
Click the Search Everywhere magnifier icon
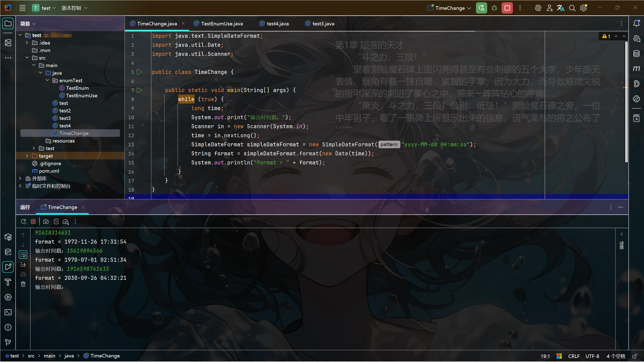[x=572, y=8]
